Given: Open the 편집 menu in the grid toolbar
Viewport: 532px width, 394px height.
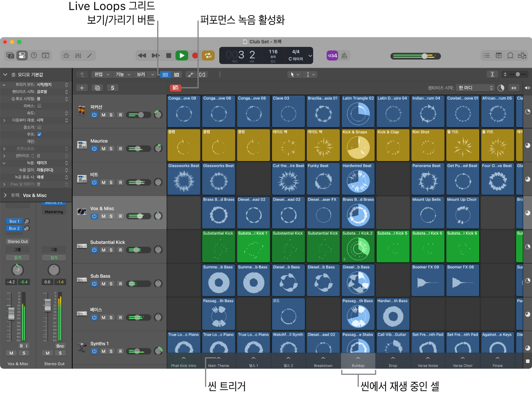Looking at the screenshot, I should [x=102, y=75].
